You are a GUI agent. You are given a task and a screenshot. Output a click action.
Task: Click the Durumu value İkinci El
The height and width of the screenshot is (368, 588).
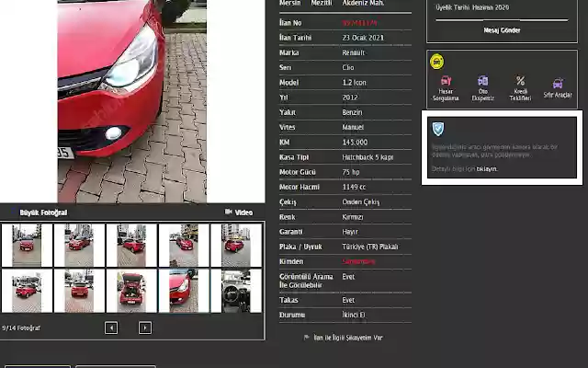[x=353, y=315]
